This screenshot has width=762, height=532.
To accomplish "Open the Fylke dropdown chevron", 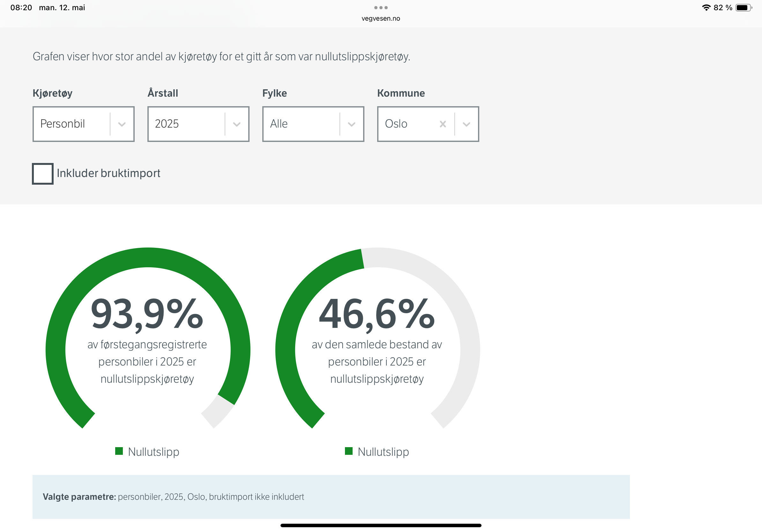I will pyautogui.click(x=351, y=124).
